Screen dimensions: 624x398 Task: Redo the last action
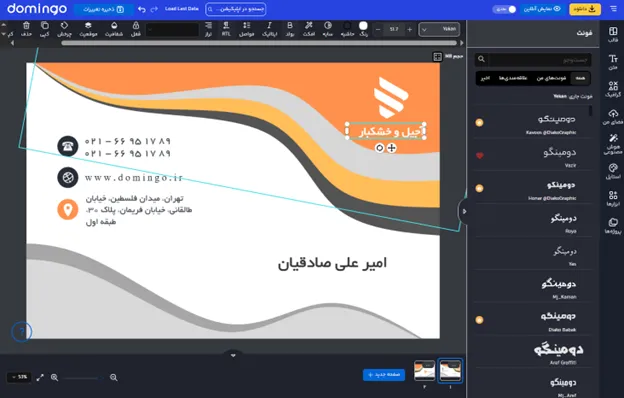154,9
